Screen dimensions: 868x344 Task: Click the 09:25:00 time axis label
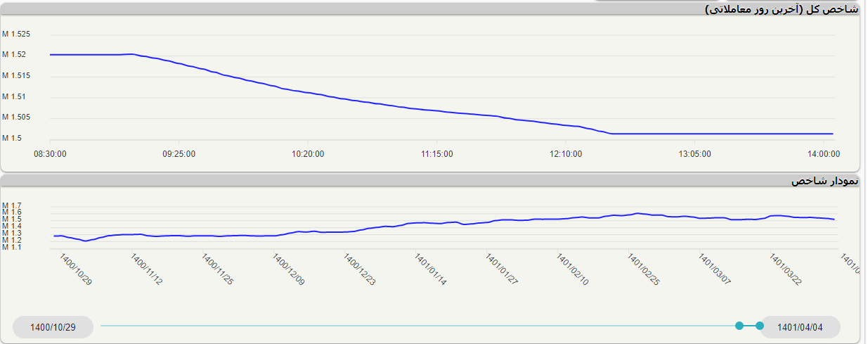point(179,153)
